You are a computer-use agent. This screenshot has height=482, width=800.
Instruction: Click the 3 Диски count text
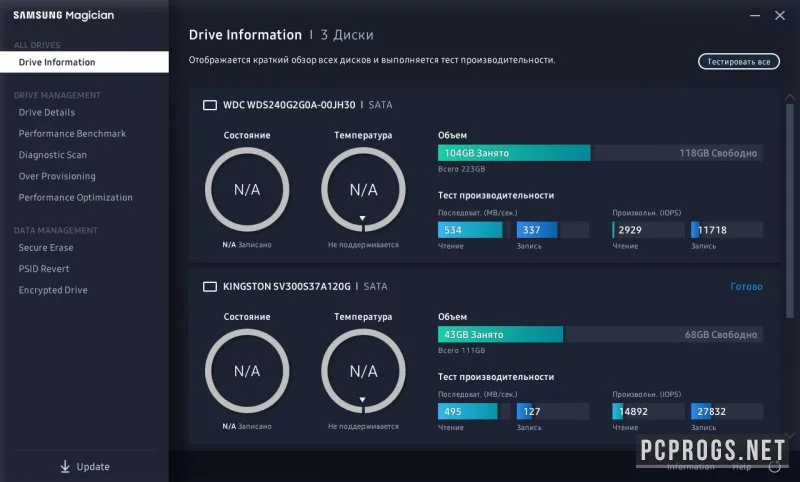pyautogui.click(x=347, y=35)
